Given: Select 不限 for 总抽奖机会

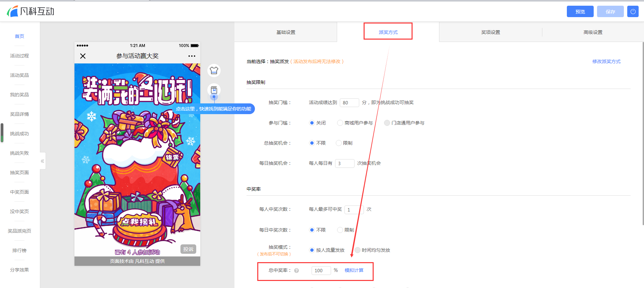Looking at the screenshot, I should click(x=312, y=143).
